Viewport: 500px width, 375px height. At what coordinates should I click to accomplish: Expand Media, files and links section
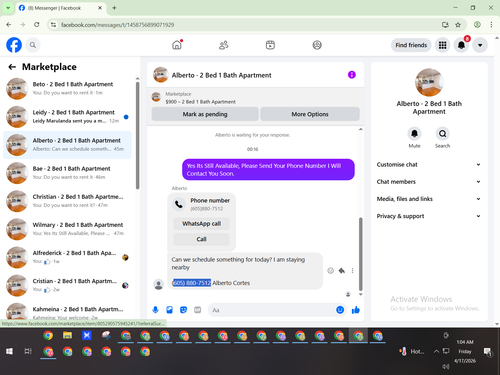point(429,199)
